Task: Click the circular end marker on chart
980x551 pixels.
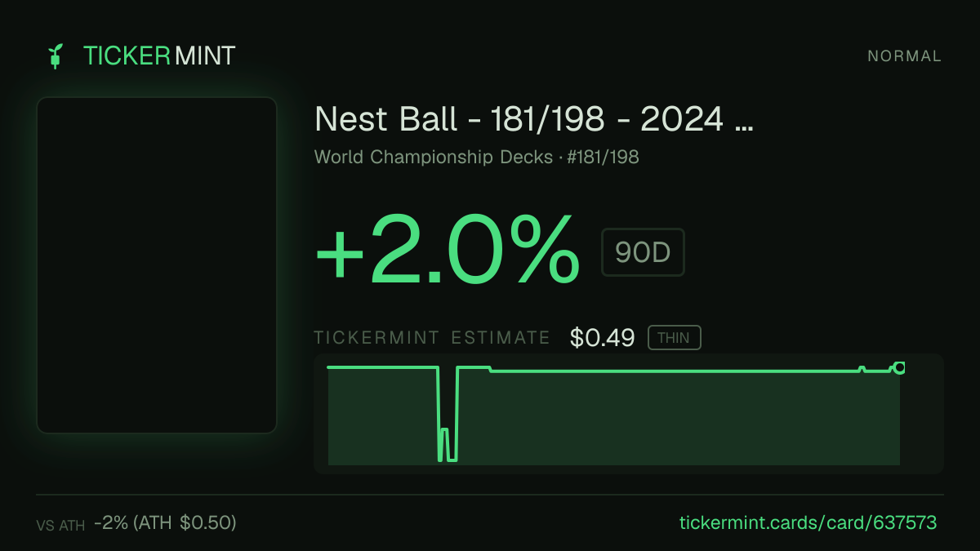Action: (899, 367)
